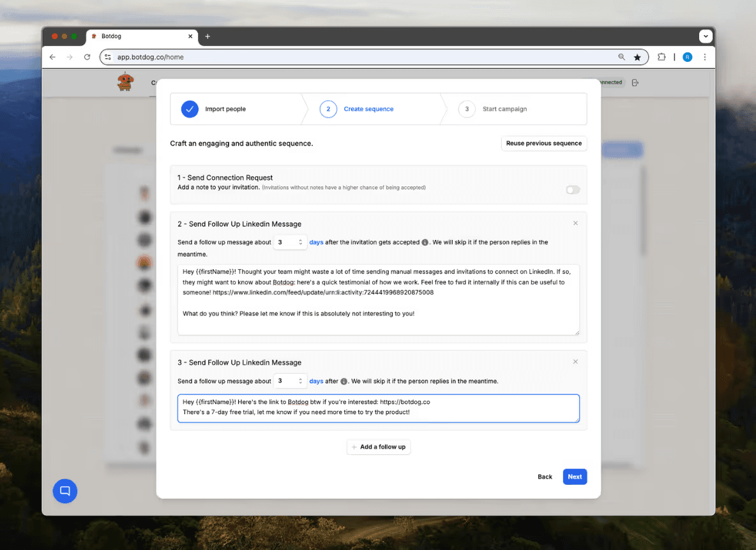Click the Reuse previous sequence button
This screenshot has height=550, width=756.
tap(543, 144)
